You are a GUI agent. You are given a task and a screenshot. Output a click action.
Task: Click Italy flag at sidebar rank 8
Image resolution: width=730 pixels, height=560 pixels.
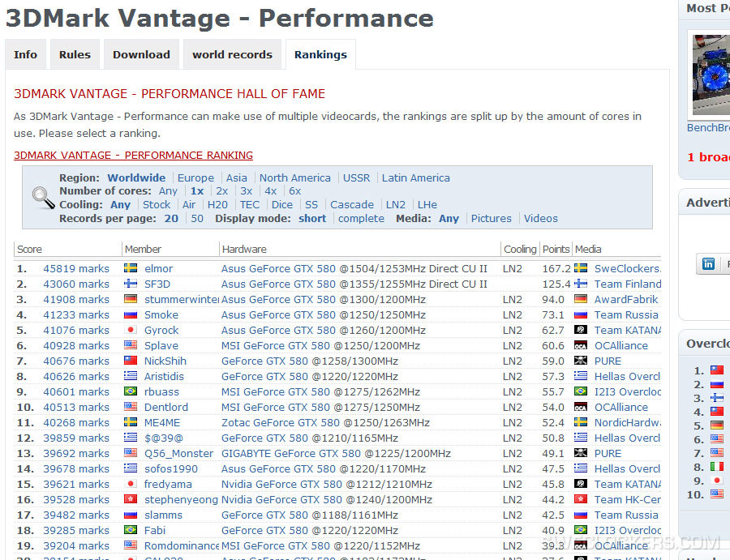point(717,467)
